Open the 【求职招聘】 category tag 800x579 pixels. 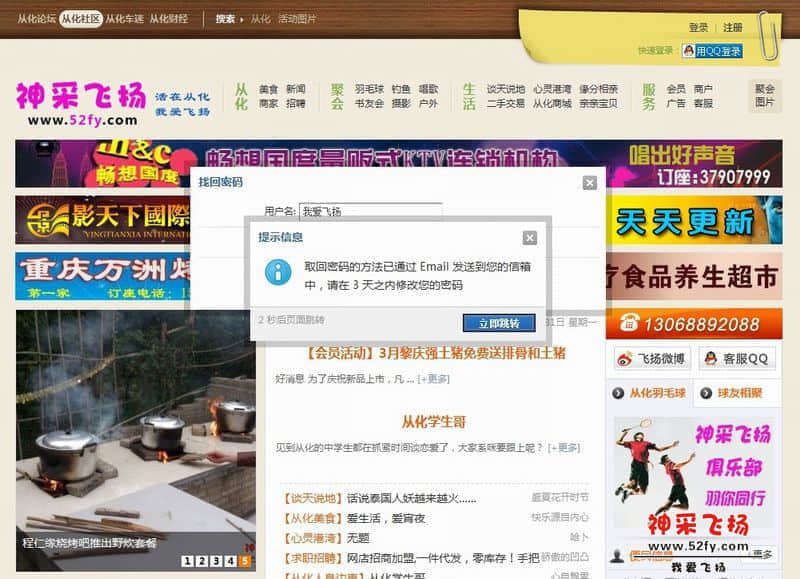(312, 558)
